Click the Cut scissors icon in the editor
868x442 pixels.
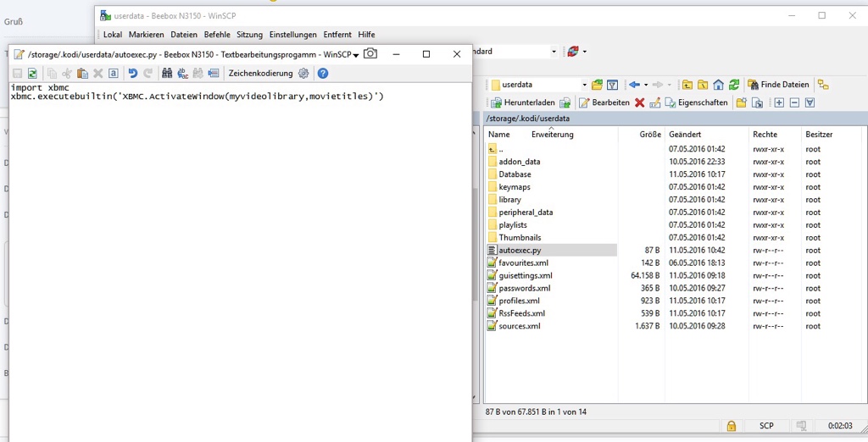coord(67,73)
